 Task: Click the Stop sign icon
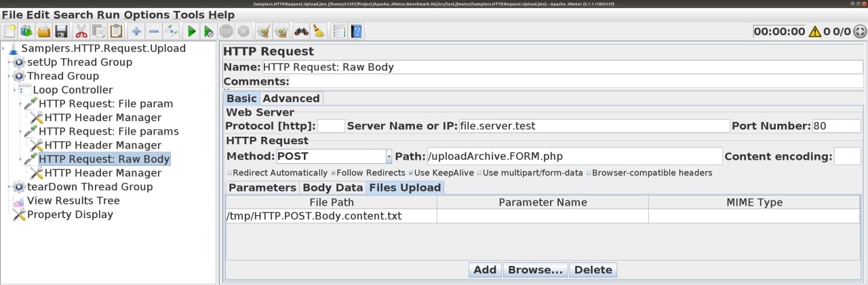coord(226,31)
